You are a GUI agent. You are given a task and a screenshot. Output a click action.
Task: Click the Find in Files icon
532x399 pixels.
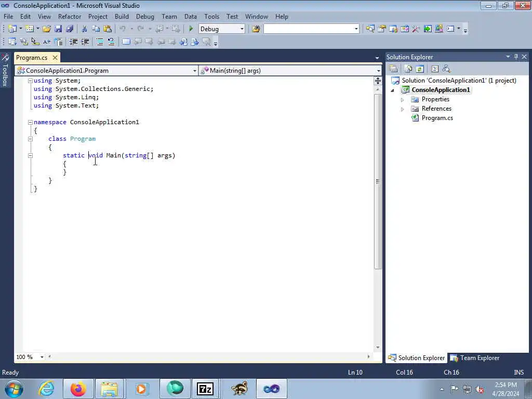point(256,29)
